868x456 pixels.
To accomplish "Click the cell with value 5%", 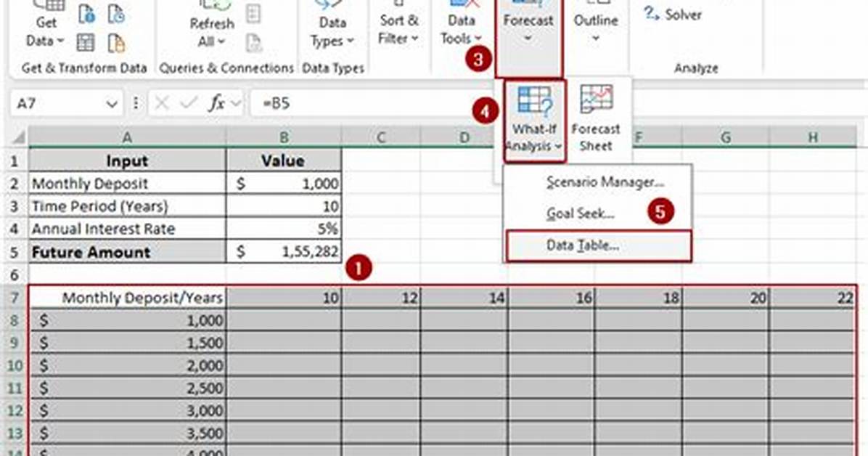I will [x=284, y=229].
